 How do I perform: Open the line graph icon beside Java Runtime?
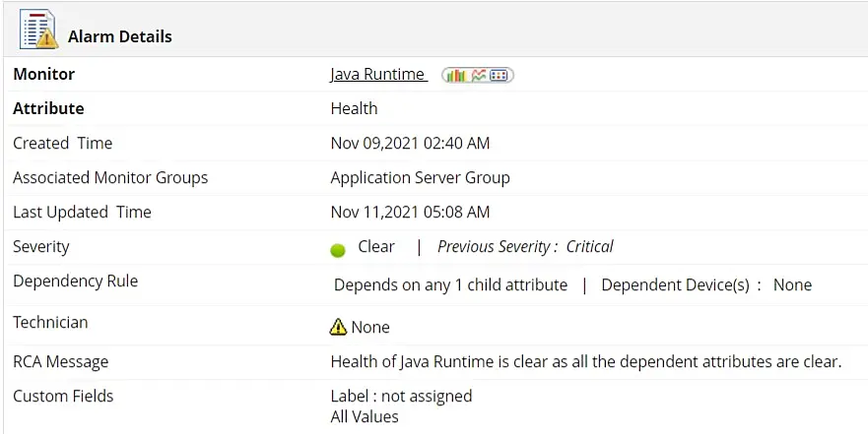(x=479, y=75)
